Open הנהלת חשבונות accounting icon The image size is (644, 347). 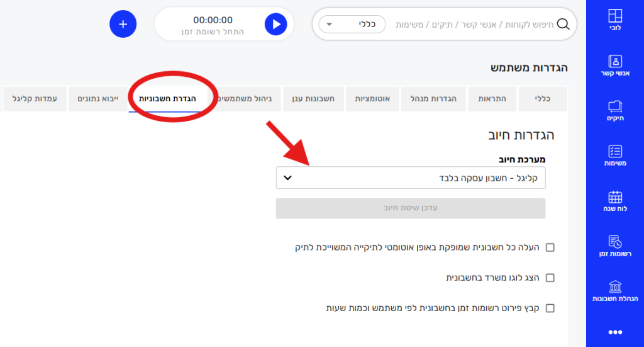click(615, 287)
